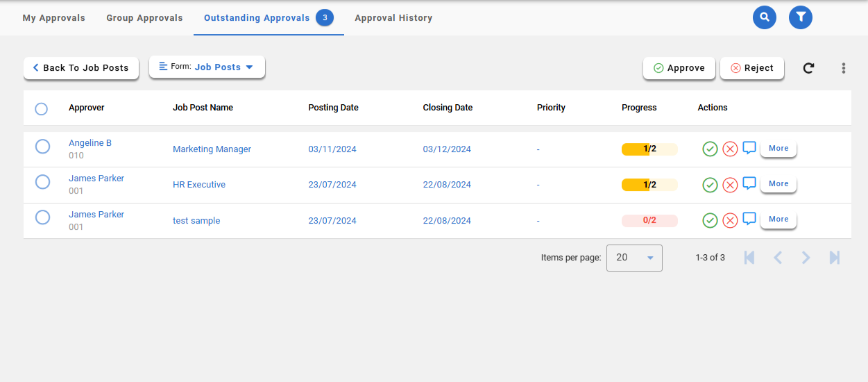This screenshot has height=382, width=868.
Task: Click the refresh icon
Action: coord(808,68)
